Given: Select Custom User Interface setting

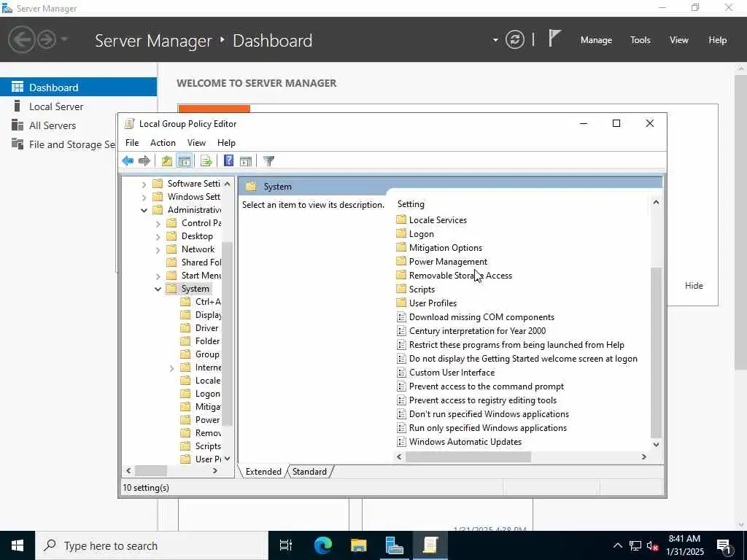Looking at the screenshot, I should point(452,373).
